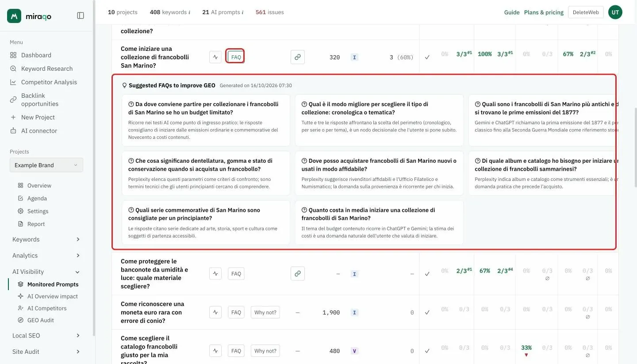
Task: Open trend chart for 'Come proteggere le banconote' prompt
Action: point(215,274)
